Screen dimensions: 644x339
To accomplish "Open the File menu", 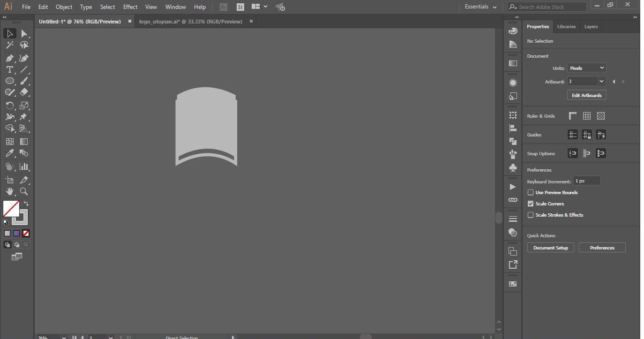I will tap(26, 7).
